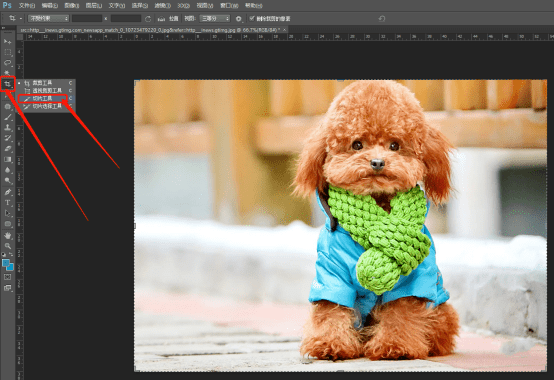Open the 窗口 (Window) menu

(229, 6)
